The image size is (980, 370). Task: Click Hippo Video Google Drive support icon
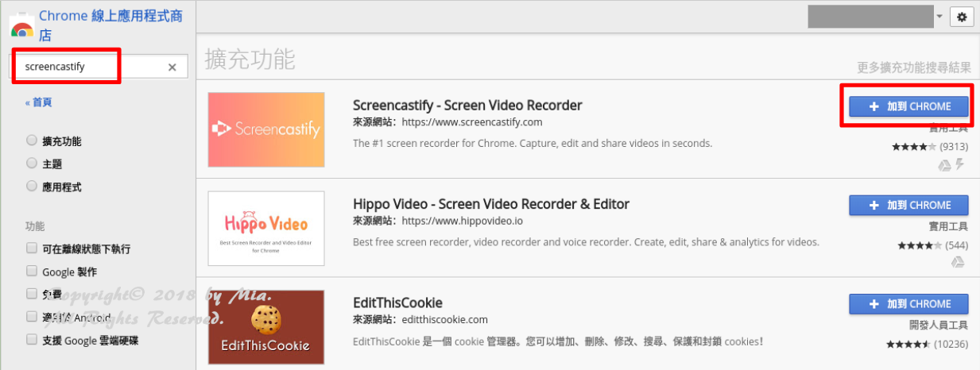958,262
